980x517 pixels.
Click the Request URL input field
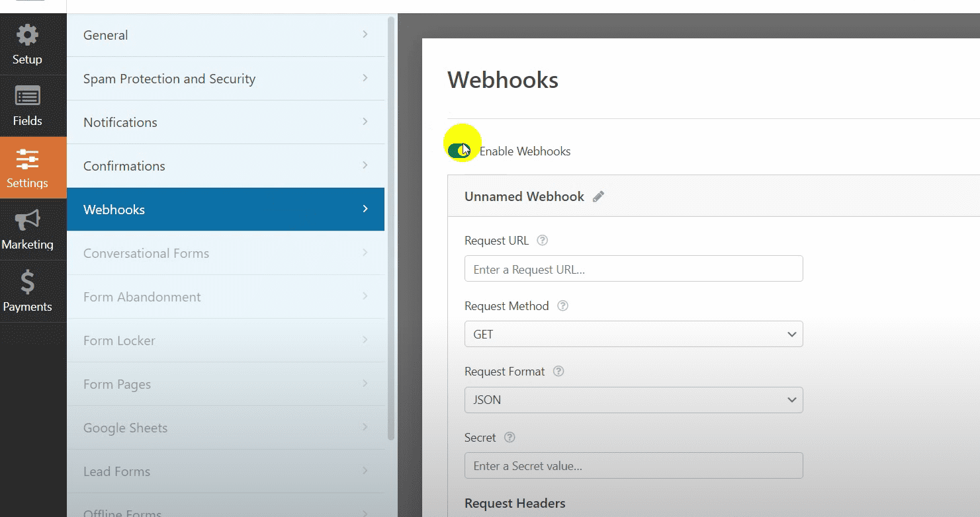[633, 269]
